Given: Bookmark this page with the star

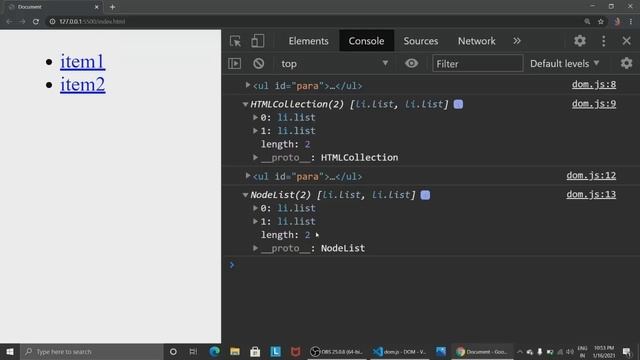Looking at the screenshot, I should pos(600,21).
